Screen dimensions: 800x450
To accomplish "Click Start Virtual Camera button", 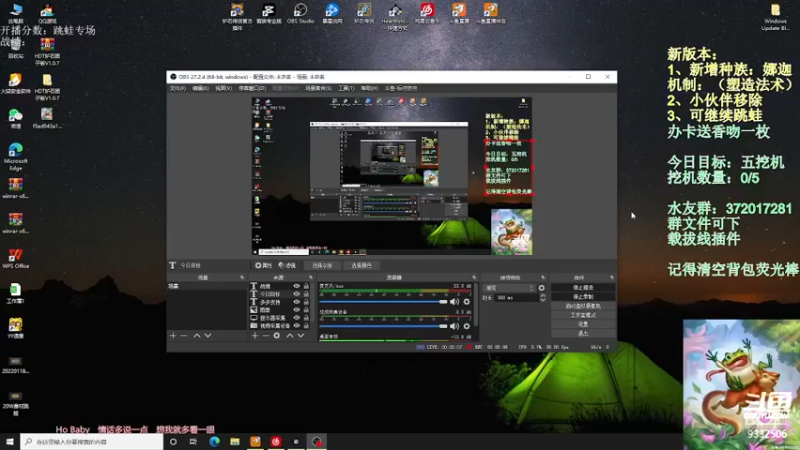I will (x=583, y=306).
